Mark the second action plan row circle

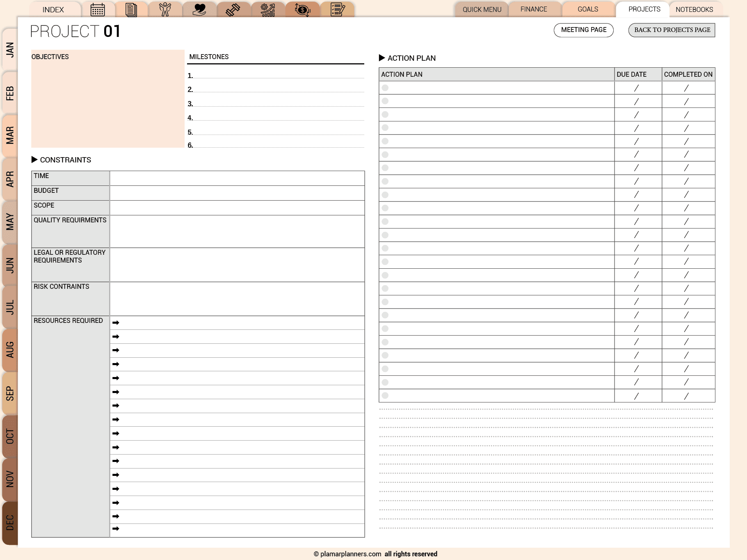tap(385, 101)
